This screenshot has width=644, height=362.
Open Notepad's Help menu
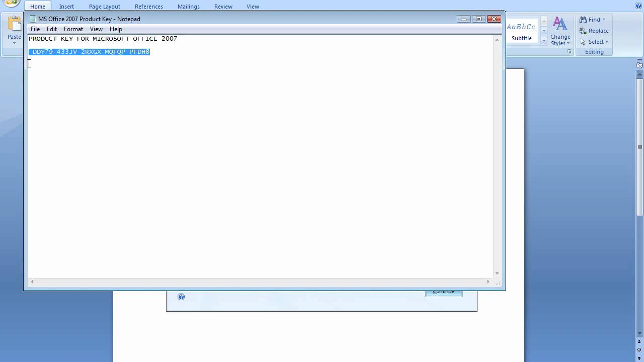coord(116,29)
